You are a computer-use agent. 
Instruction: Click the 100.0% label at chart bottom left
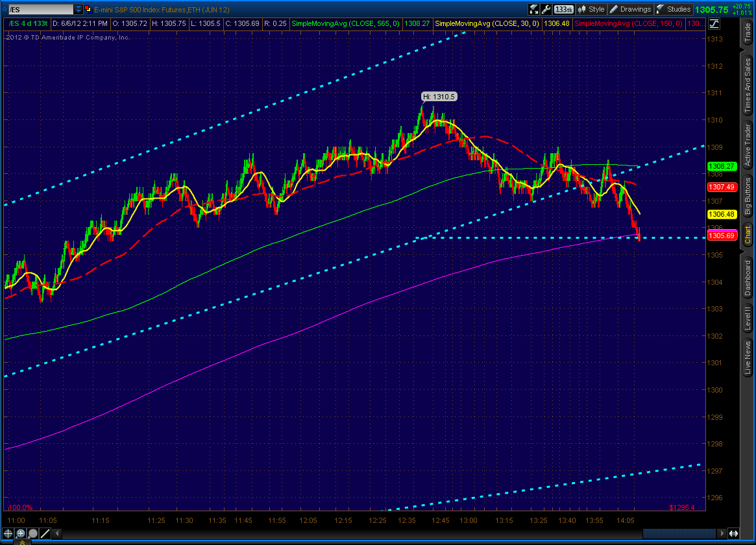tap(21, 507)
